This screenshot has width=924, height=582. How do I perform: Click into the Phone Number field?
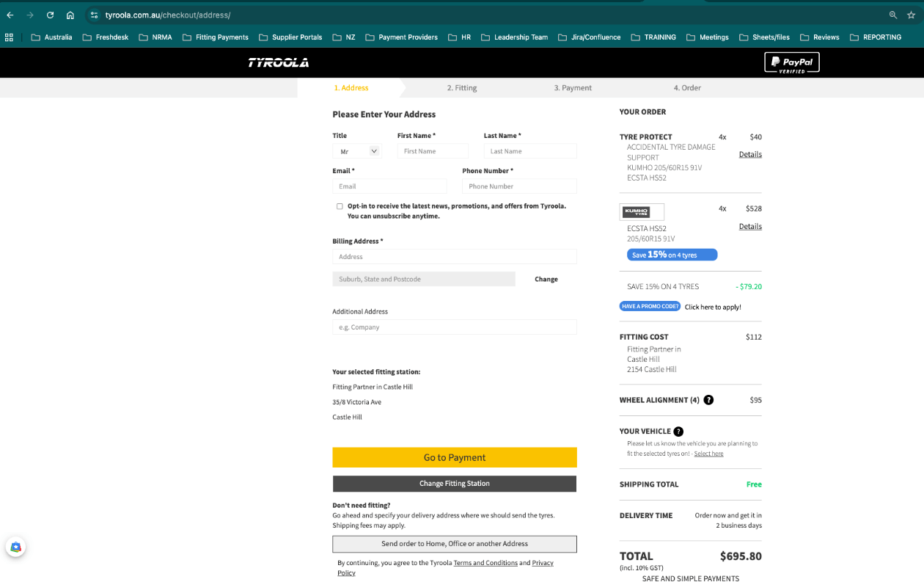click(519, 186)
